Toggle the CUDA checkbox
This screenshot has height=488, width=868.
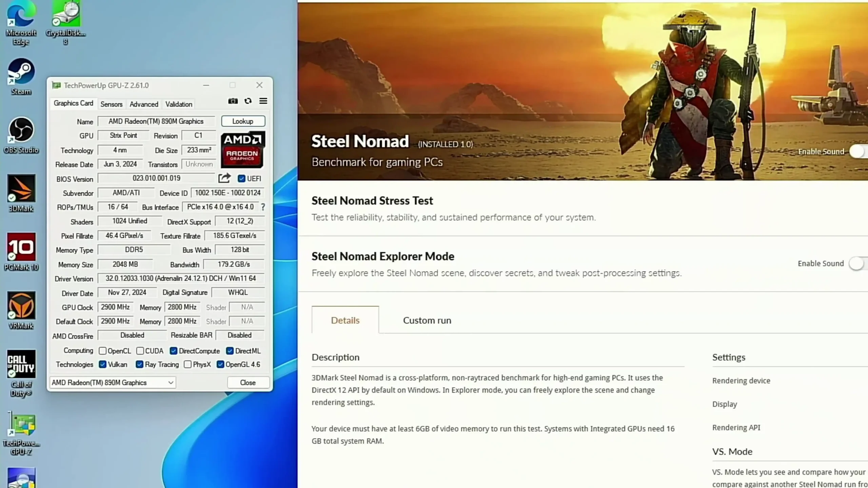tap(140, 351)
